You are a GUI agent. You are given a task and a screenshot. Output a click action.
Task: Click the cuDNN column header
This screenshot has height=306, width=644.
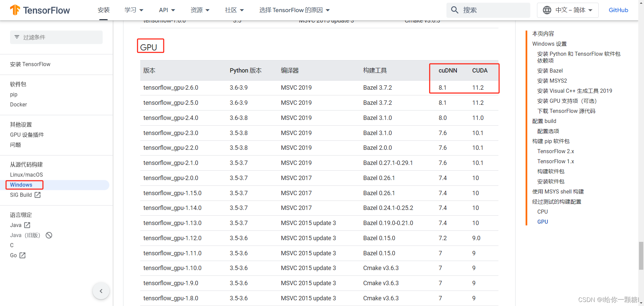(x=448, y=71)
